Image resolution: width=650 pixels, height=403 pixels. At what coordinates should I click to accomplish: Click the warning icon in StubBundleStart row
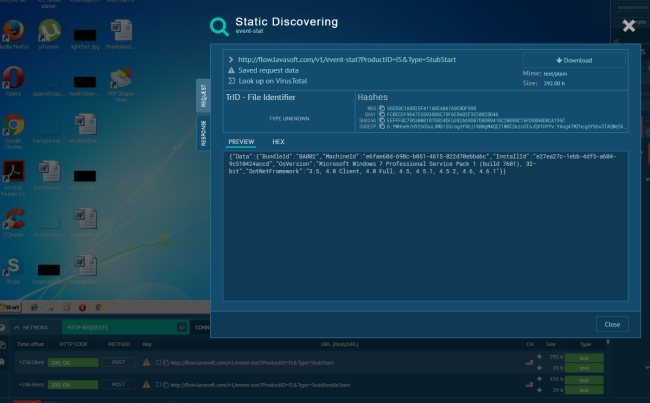[x=146, y=385]
